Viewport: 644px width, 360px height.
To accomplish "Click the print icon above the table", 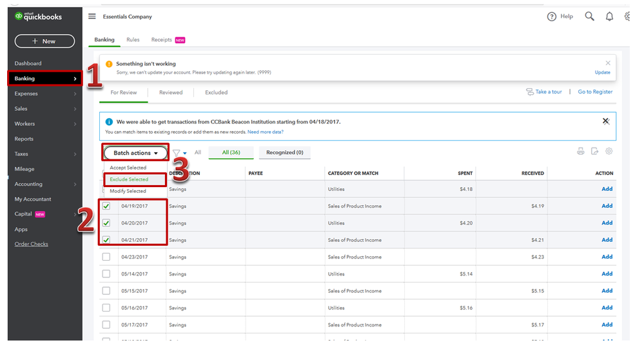I will coord(580,152).
